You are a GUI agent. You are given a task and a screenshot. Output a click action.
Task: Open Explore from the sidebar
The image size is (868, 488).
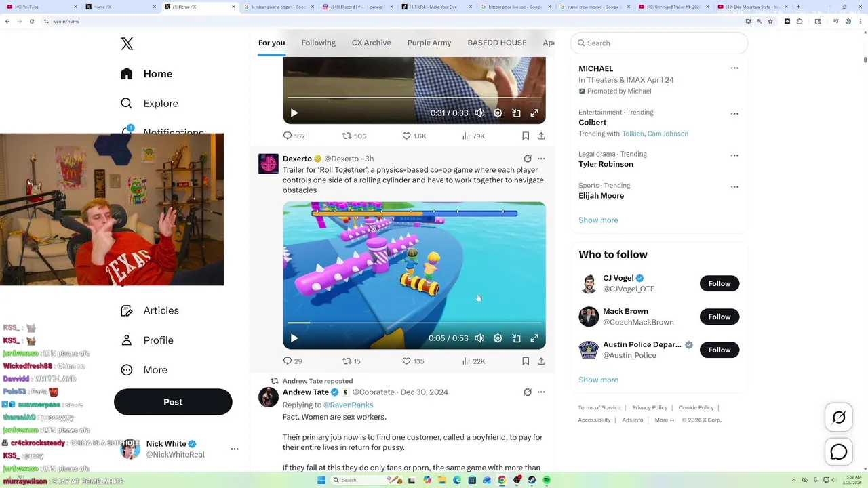(149, 104)
